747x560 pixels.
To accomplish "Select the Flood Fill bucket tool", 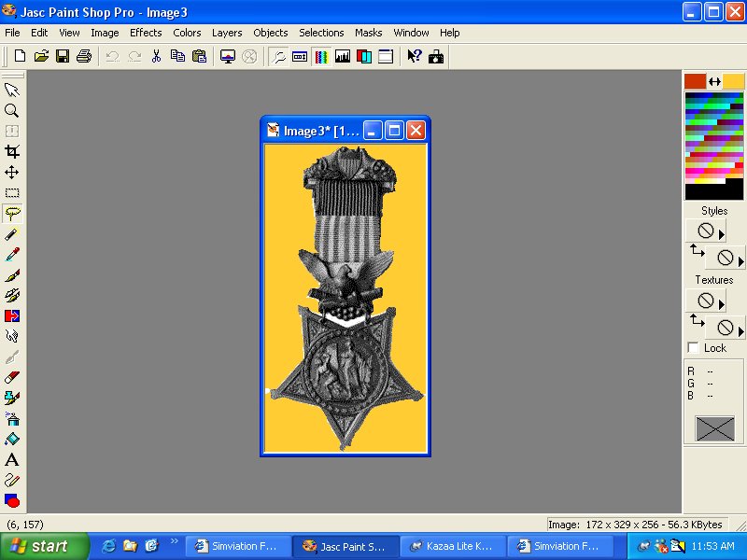I will point(12,439).
